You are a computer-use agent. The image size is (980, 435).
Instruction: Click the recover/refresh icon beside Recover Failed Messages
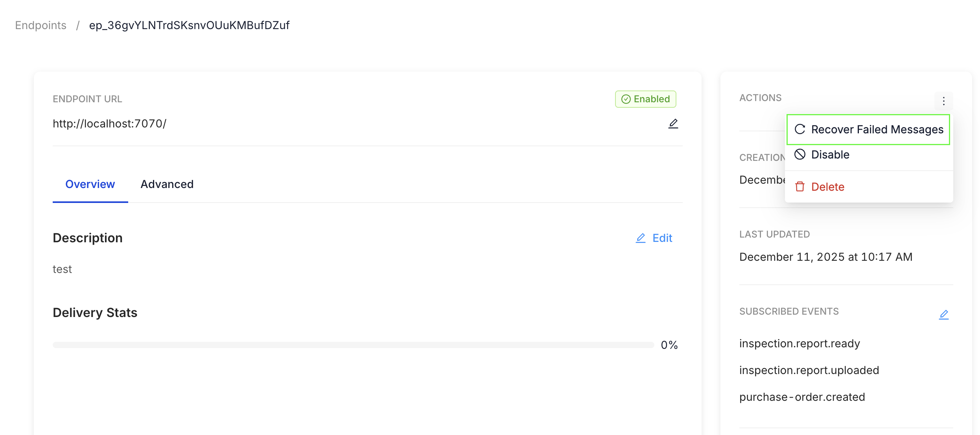(800, 129)
